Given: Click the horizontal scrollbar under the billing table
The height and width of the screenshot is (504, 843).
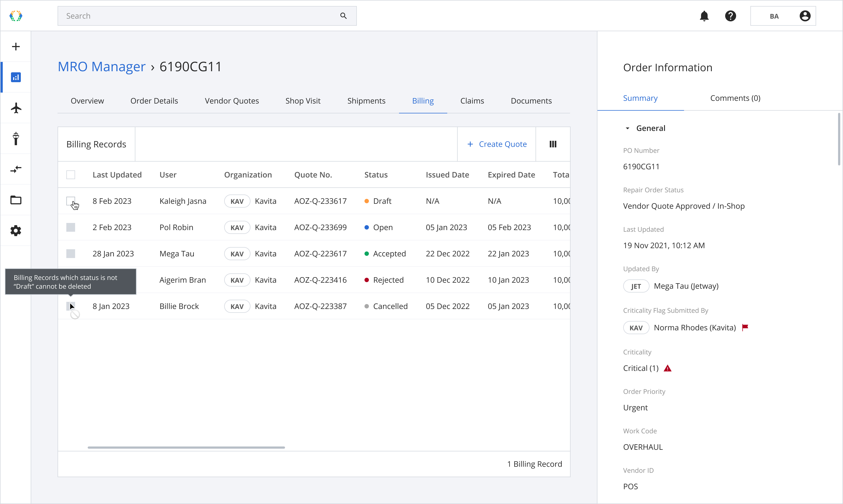Looking at the screenshot, I should [186, 447].
